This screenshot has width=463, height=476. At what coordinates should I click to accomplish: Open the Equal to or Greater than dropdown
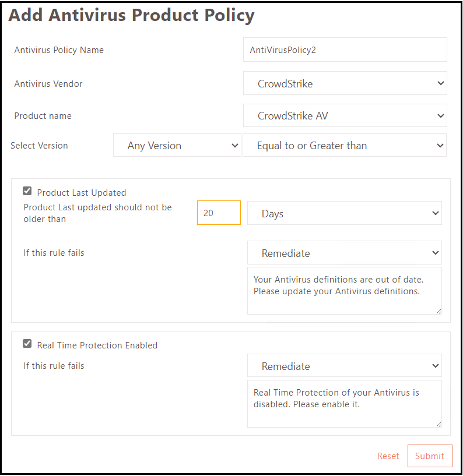click(x=344, y=146)
